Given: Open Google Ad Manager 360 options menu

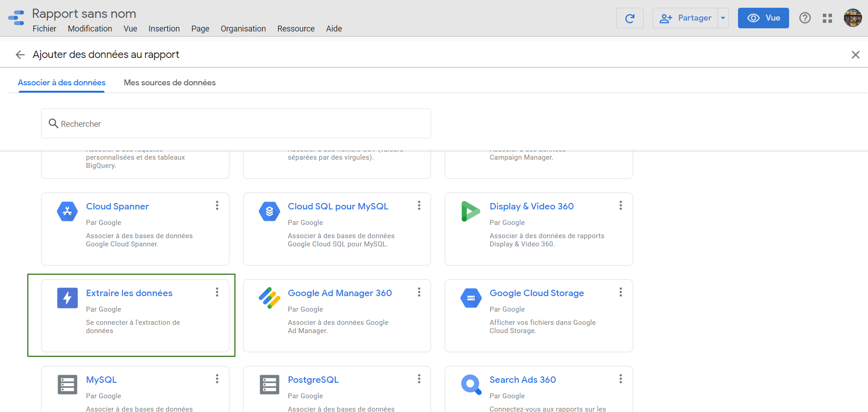Looking at the screenshot, I should [419, 292].
